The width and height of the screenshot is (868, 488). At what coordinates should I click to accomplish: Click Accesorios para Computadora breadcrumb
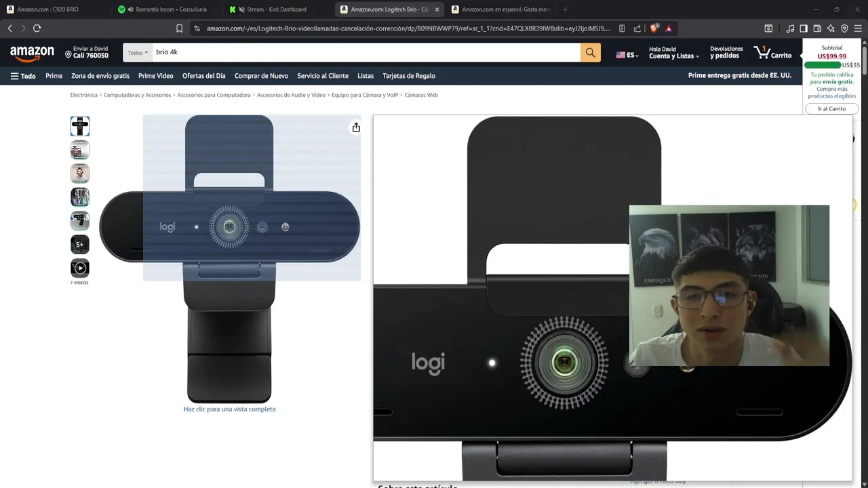tap(214, 95)
